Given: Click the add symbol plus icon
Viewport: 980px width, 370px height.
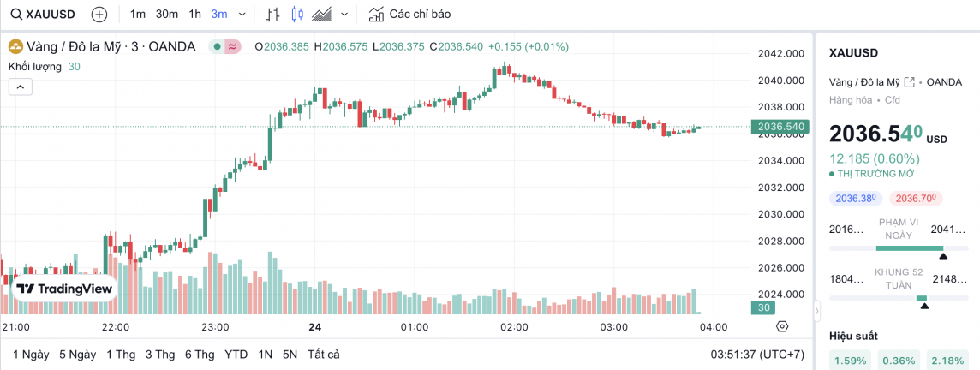Looking at the screenshot, I should click(x=99, y=15).
